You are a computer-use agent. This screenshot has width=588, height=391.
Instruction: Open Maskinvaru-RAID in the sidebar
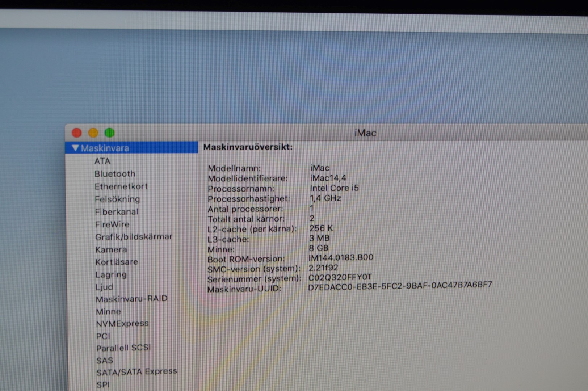(x=131, y=299)
